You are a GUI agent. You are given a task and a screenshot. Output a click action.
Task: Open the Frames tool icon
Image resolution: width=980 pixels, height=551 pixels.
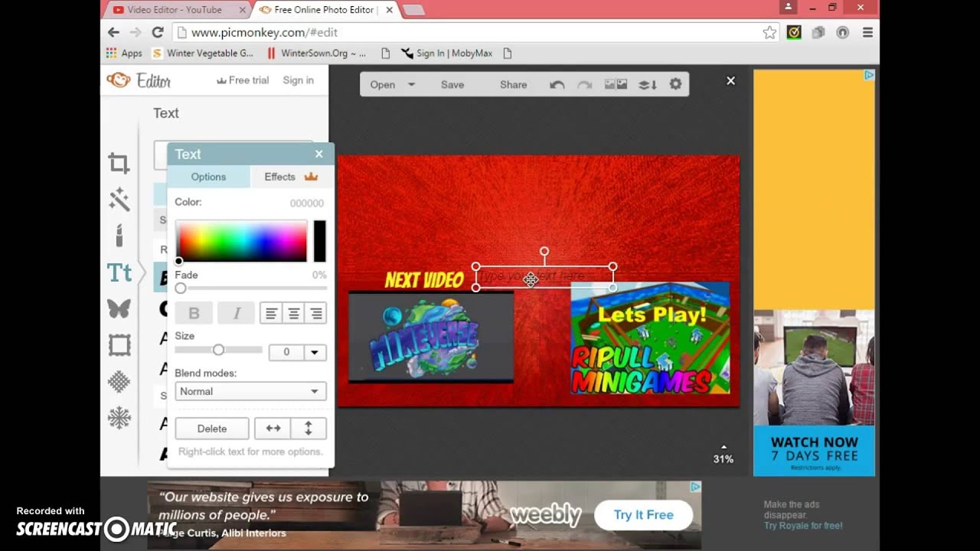coord(119,345)
